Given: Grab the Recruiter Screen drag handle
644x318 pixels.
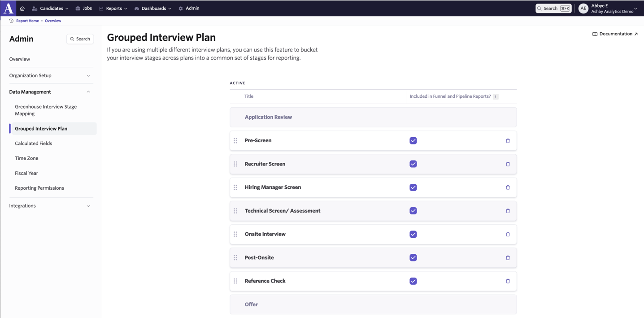Looking at the screenshot, I should click(x=235, y=164).
